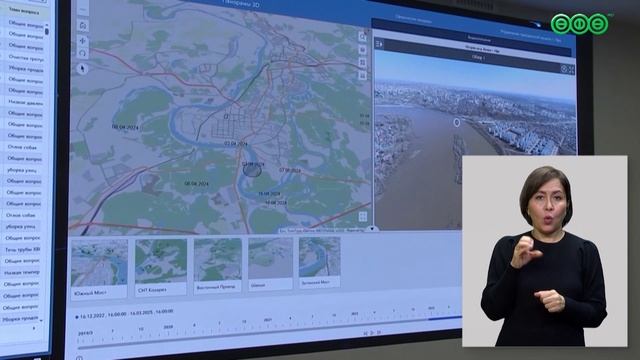
Task: Click the timeline play button
Action: pyautogui.click(x=372, y=333)
